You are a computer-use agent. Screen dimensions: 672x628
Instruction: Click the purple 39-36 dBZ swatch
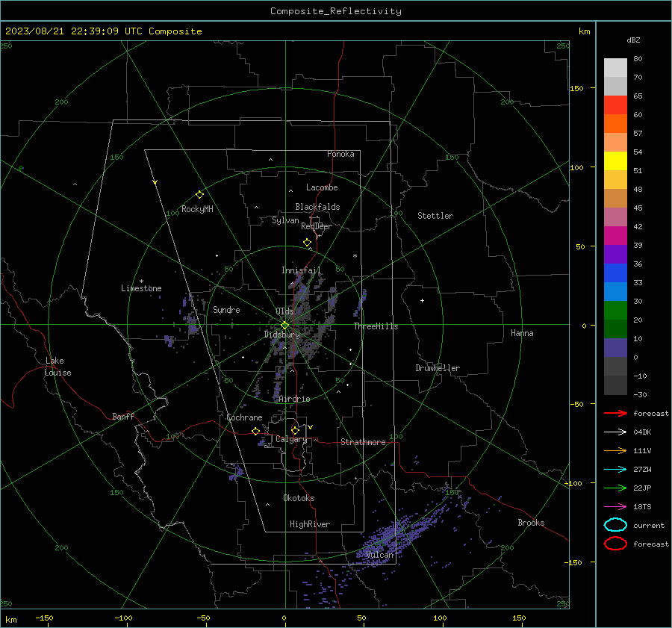(615, 255)
